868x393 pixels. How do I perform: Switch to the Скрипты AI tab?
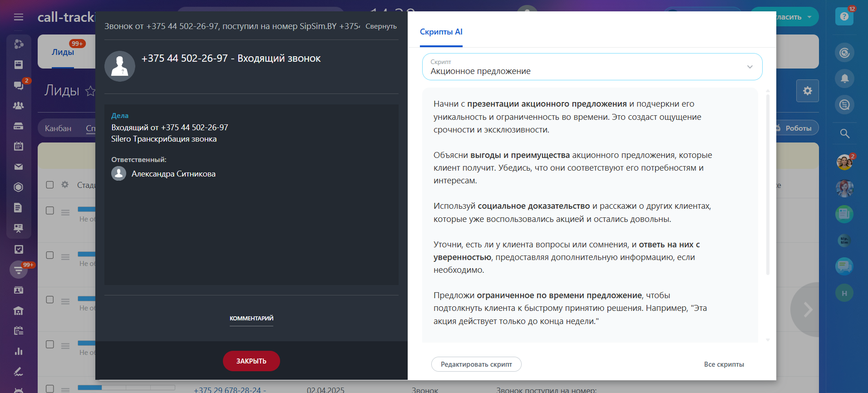pos(441,32)
